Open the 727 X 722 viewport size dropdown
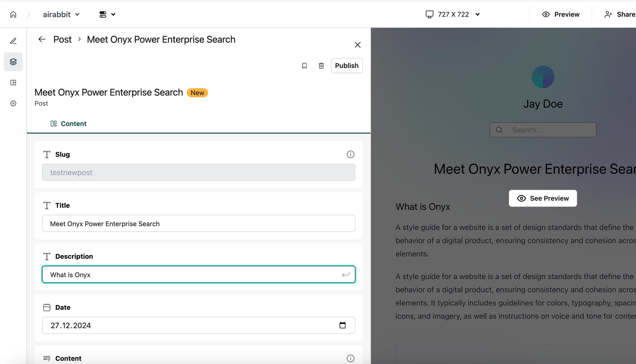 coord(453,14)
